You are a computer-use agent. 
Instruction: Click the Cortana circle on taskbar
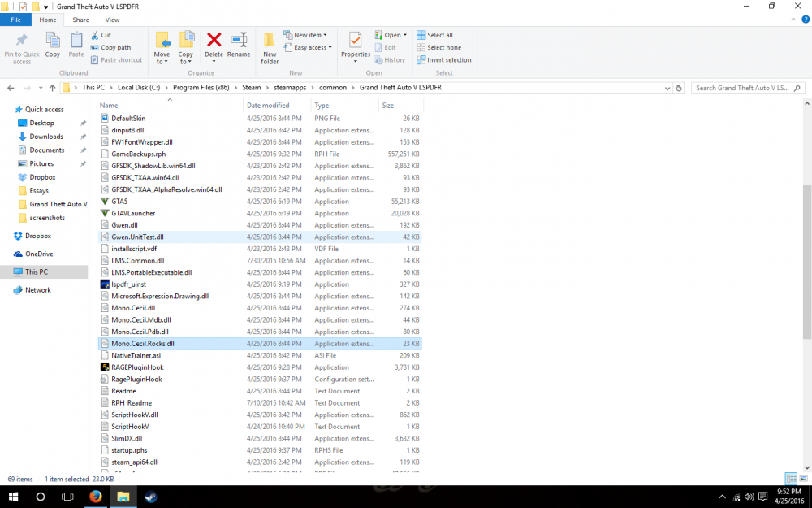pos(41,497)
